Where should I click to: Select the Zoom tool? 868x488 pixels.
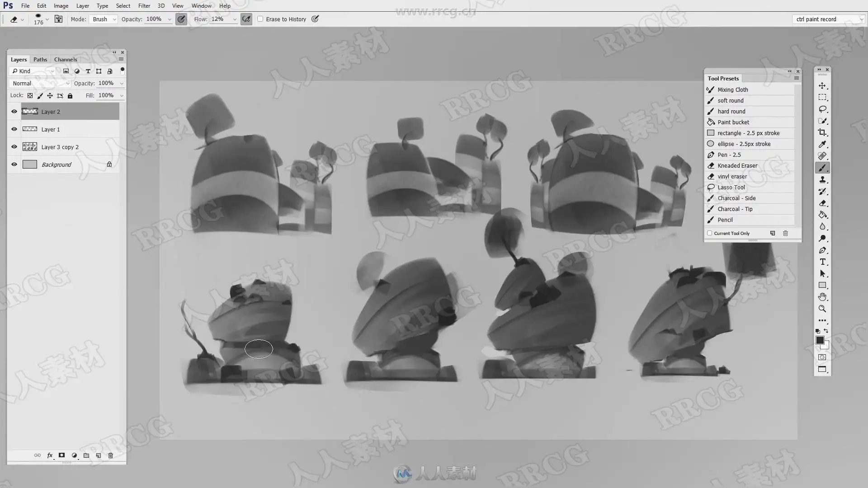pyautogui.click(x=822, y=309)
